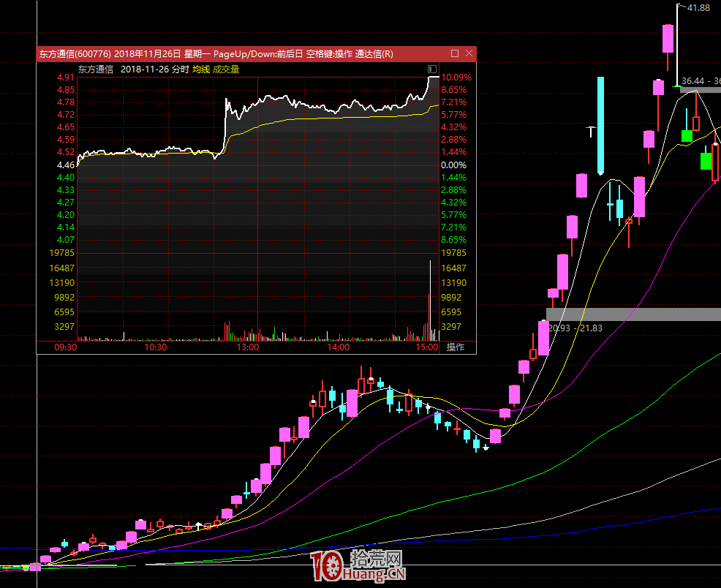Viewport: 721px width, 588px height.
Task: Click the 09:30 opening time label
Action: [x=66, y=347]
